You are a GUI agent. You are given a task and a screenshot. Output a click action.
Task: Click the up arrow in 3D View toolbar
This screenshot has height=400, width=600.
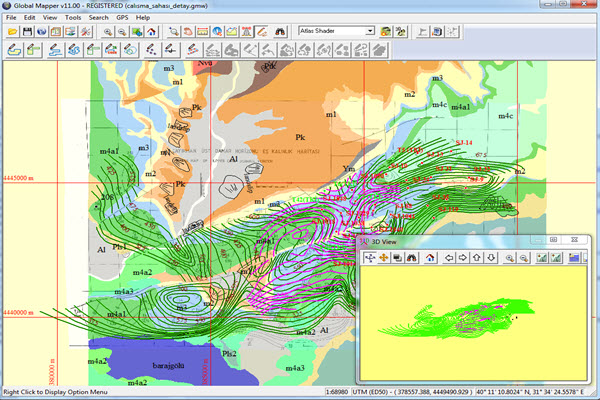(x=477, y=257)
